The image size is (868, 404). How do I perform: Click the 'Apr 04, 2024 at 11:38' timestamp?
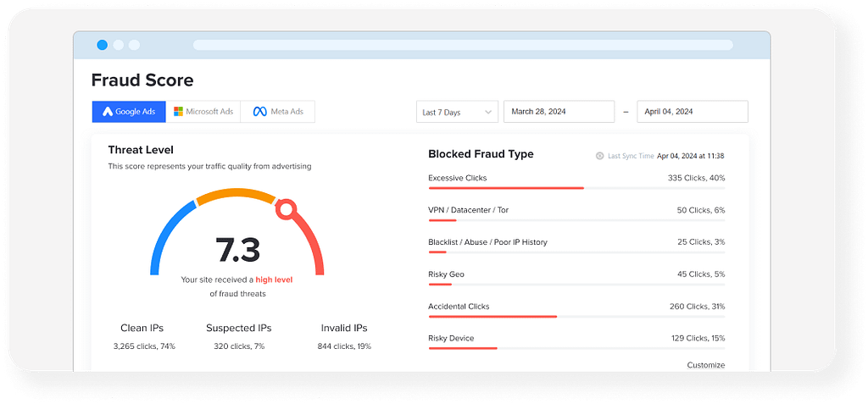[690, 156]
